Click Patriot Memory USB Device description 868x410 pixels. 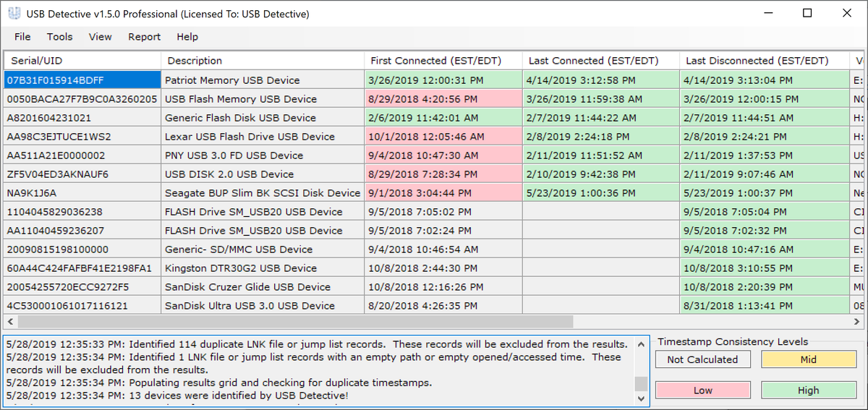[263, 80]
